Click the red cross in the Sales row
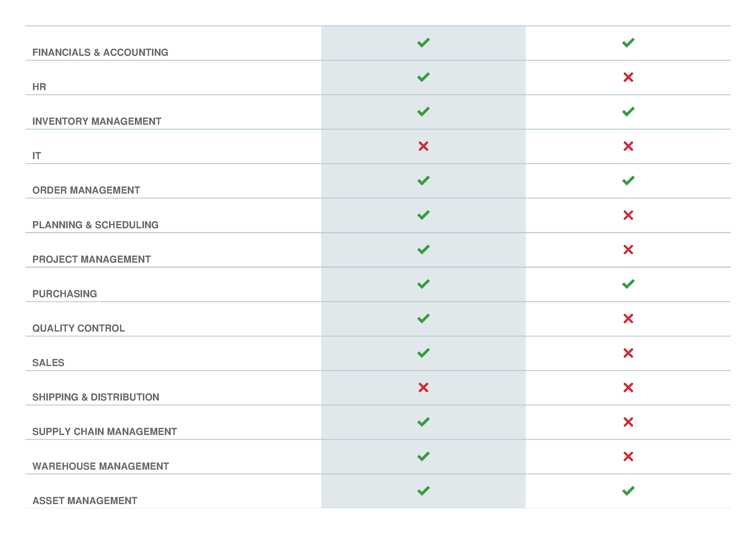Viewport: 756px width, 534px height. coord(628,353)
